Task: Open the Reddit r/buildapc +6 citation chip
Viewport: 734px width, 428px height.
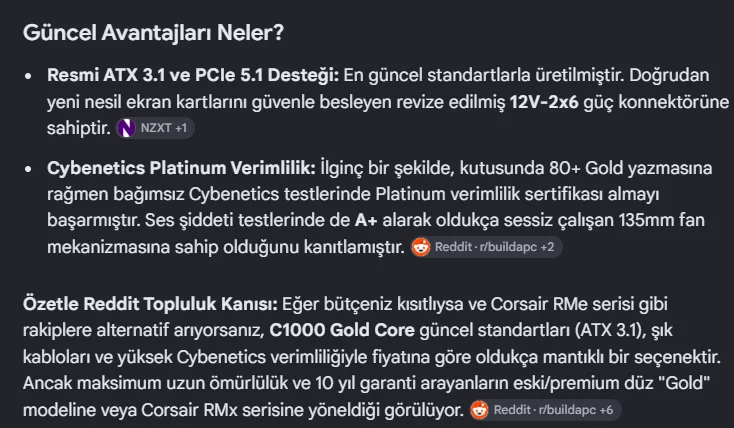Action: [545, 410]
